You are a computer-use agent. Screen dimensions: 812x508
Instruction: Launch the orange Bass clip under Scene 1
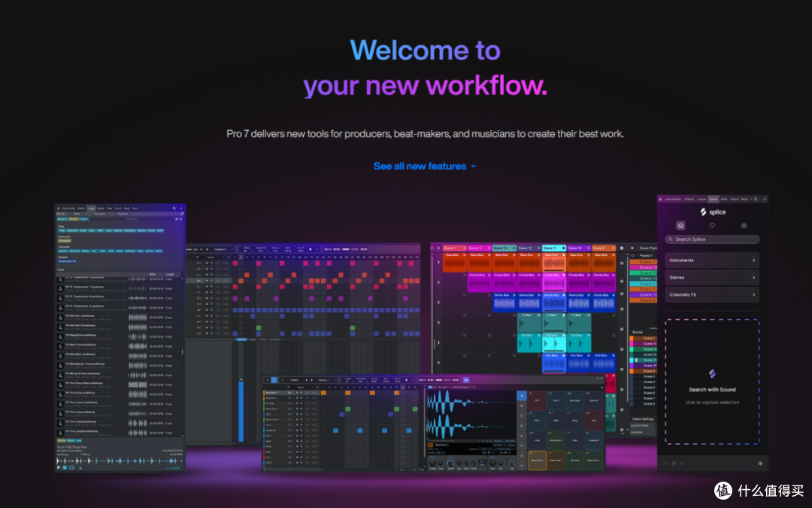point(455,263)
